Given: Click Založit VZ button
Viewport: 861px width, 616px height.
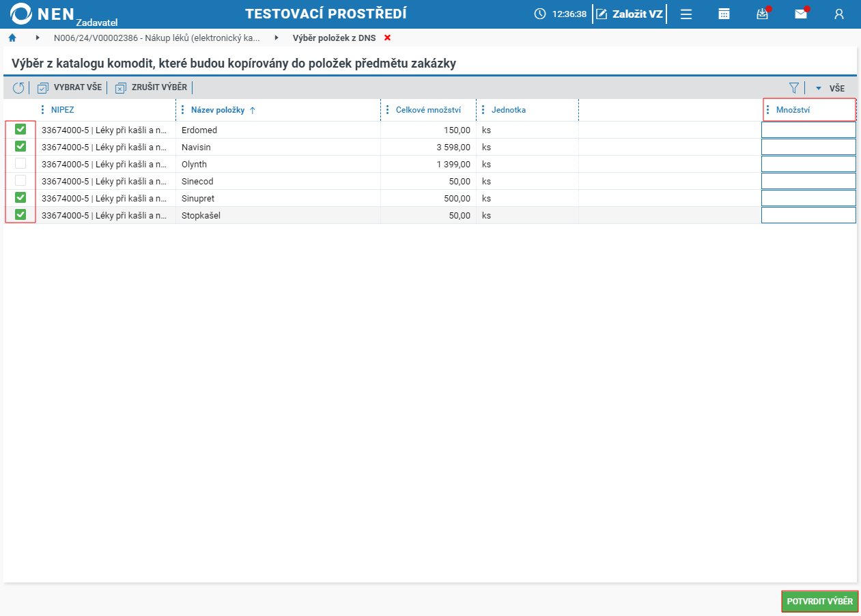Looking at the screenshot, I should pyautogui.click(x=630, y=14).
